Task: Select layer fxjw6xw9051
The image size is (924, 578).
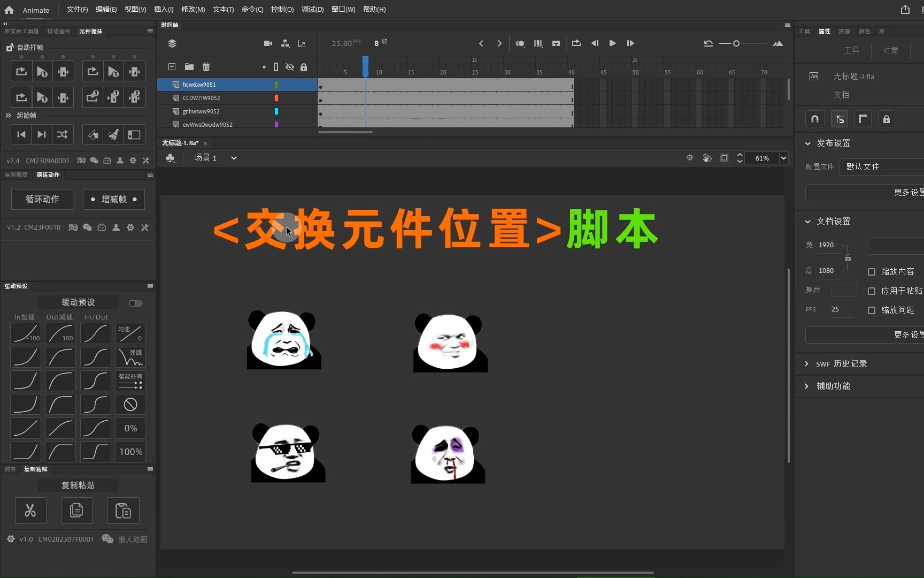Action: click(x=199, y=85)
